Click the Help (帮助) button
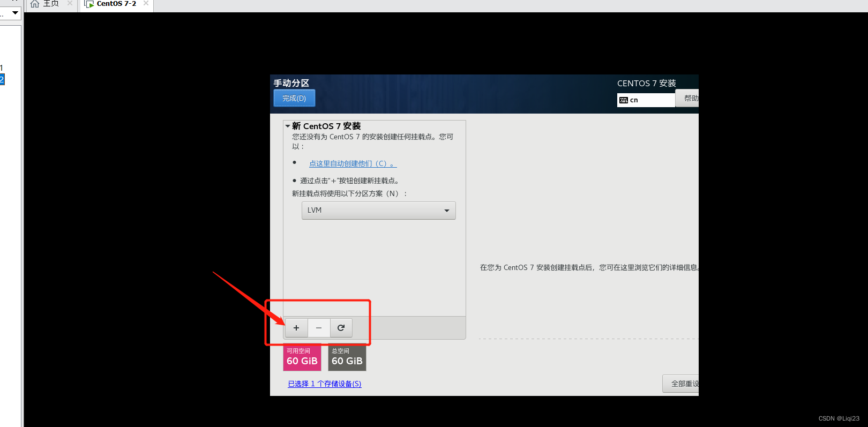 [x=687, y=98]
